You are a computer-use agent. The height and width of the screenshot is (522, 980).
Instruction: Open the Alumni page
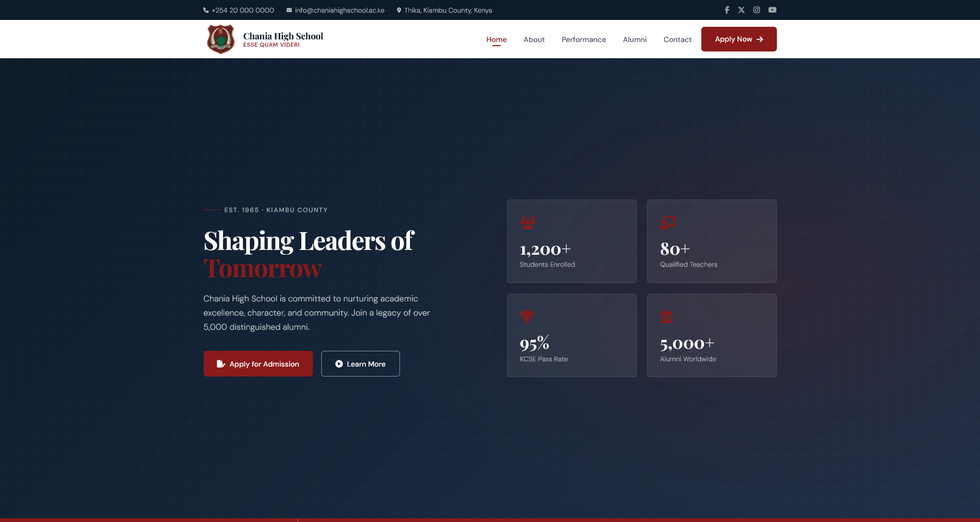click(635, 39)
